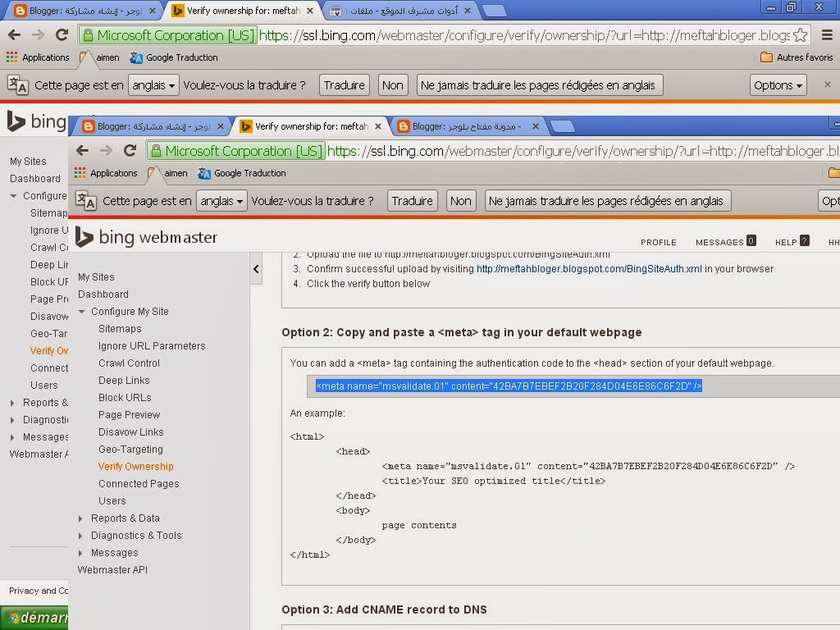The height and width of the screenshot is (630, 840).
Task: Expand Reports & Data section
Action: tap(81, 518)
